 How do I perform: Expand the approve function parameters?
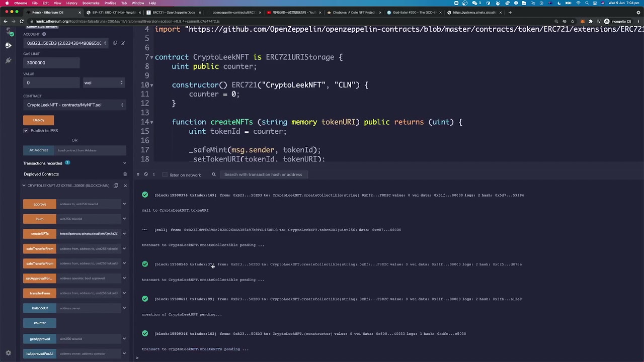click(x=124, y=204)
